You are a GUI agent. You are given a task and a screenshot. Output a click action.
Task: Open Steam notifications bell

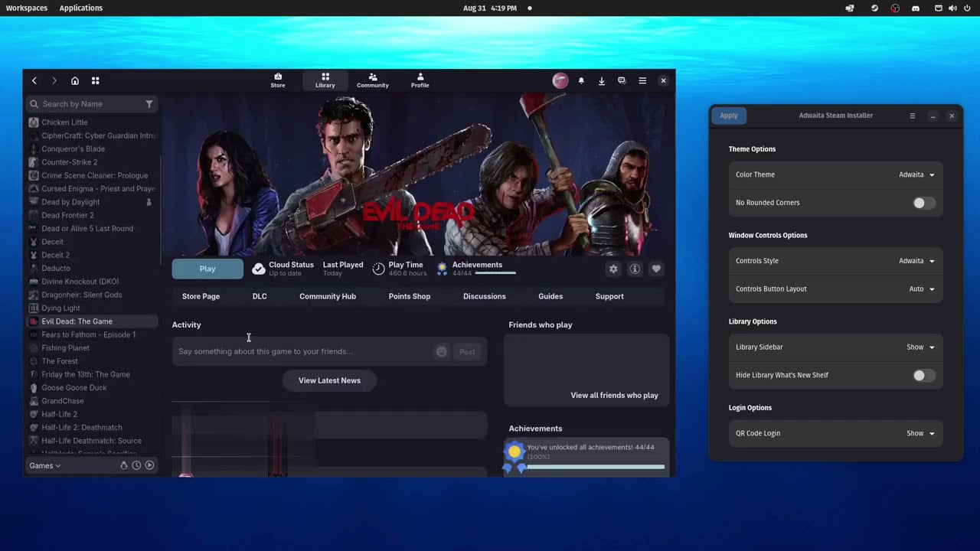(x=581, y=80)
